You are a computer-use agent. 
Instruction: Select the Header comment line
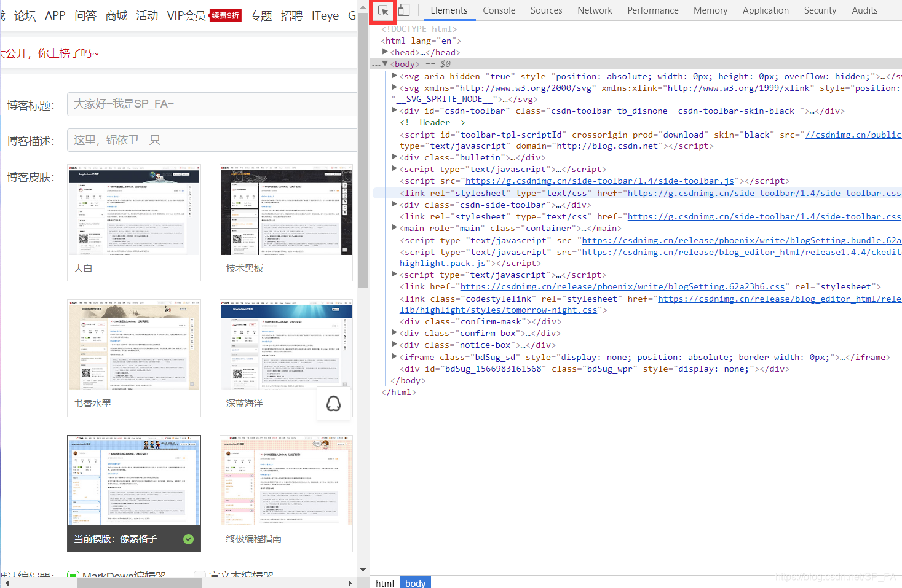(x=432, y=123)
